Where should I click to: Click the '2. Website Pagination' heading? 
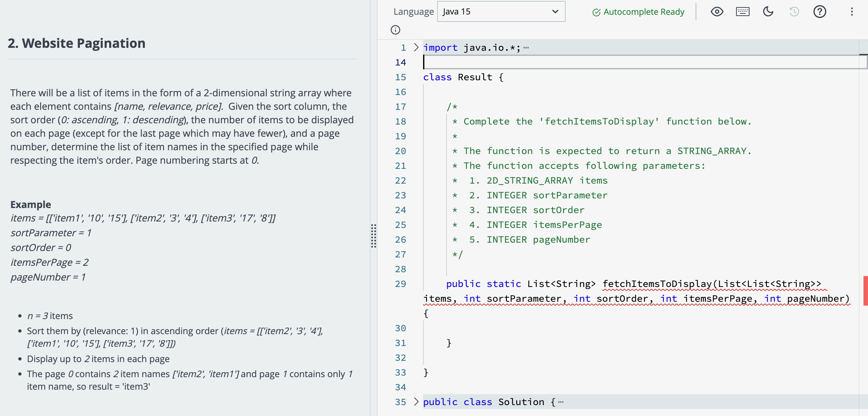pyautogui.click(x=76, y=43)
